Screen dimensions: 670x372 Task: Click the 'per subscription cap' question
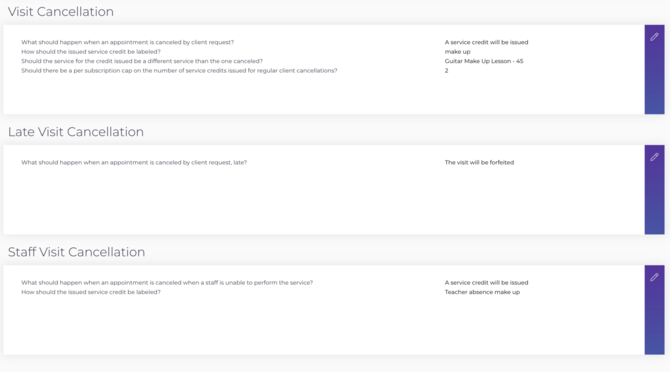point(179,70)
